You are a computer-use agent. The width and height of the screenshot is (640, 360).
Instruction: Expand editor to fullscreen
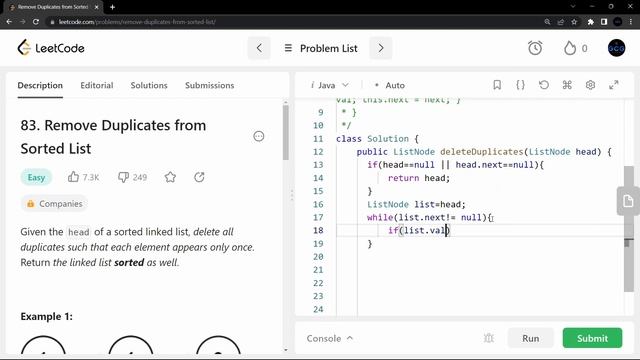[613, 85]
